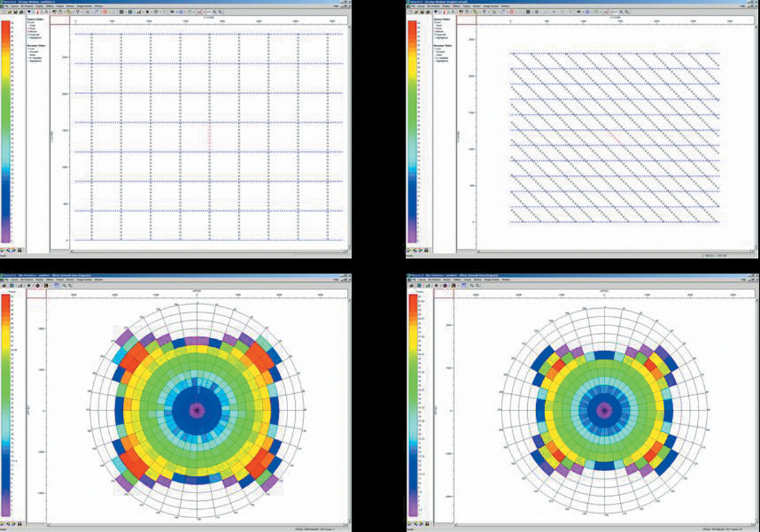Open File menu in top-left design window
The height and width of the screenshot is (532, 760).
6,6
